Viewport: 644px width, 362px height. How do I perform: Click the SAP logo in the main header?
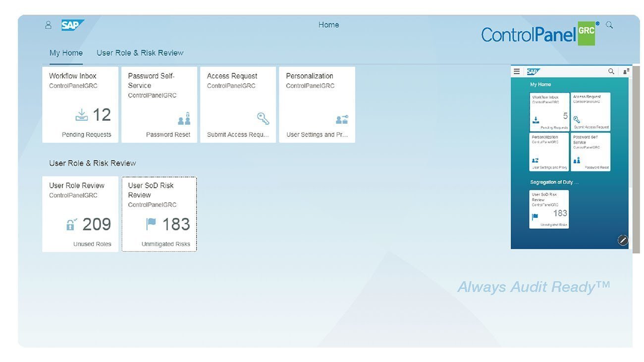[73, 25]
